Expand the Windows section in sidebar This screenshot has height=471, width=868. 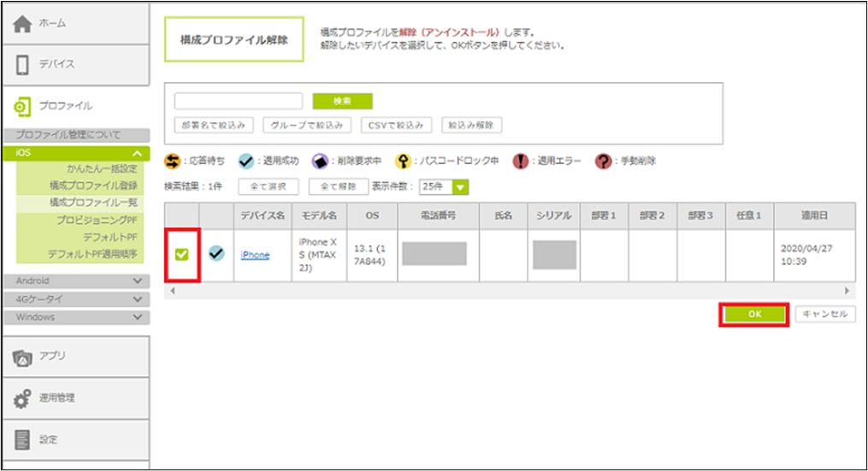click(x=137, y=317)
